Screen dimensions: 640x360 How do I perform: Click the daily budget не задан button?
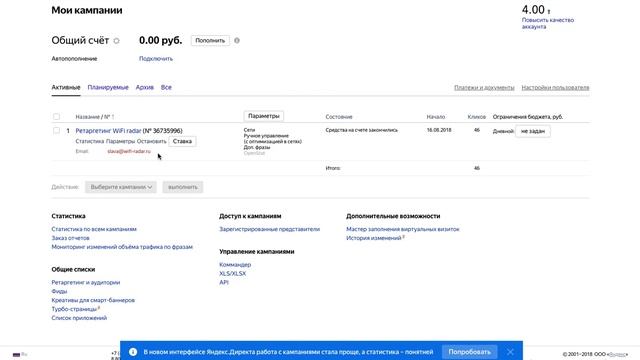click(533, 131)
